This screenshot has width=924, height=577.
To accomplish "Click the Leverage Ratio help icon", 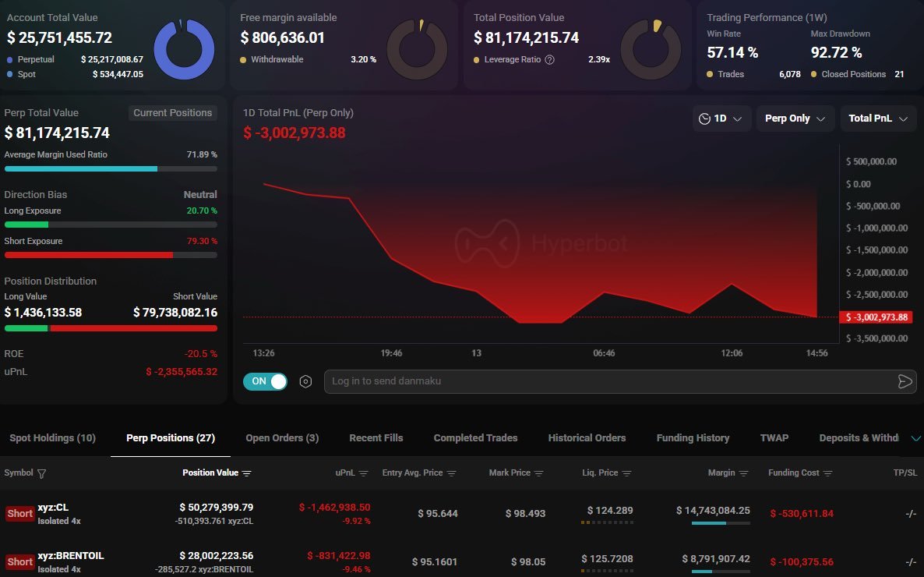I will point(549,59).
